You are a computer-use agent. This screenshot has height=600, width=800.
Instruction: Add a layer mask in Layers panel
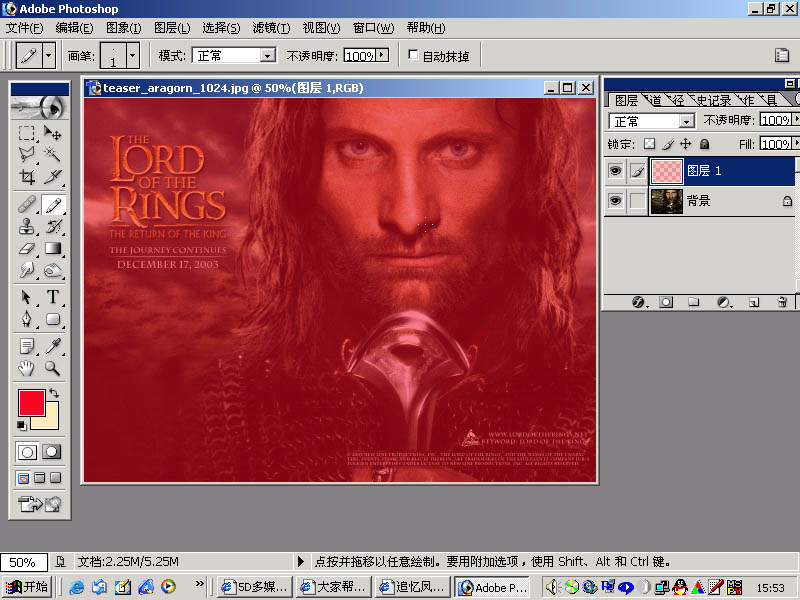[x=665, y=302]
